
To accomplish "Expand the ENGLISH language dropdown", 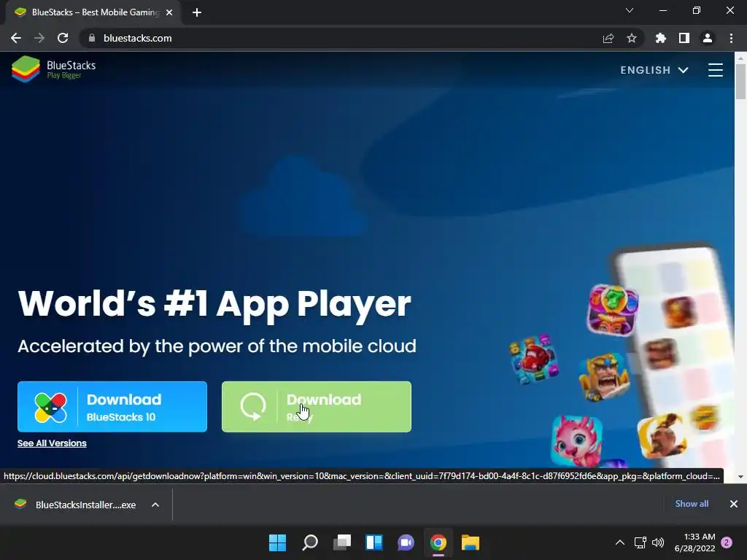I will [x=654, y=70].
